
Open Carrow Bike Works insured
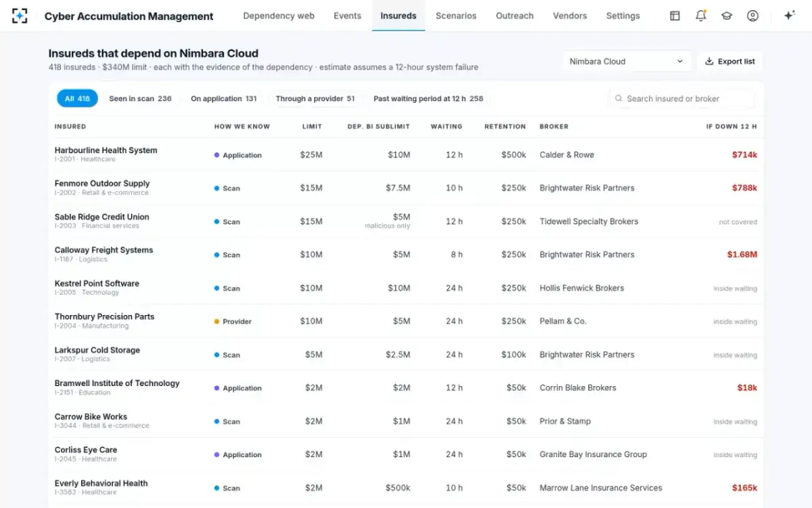click(x=91, y=417)
